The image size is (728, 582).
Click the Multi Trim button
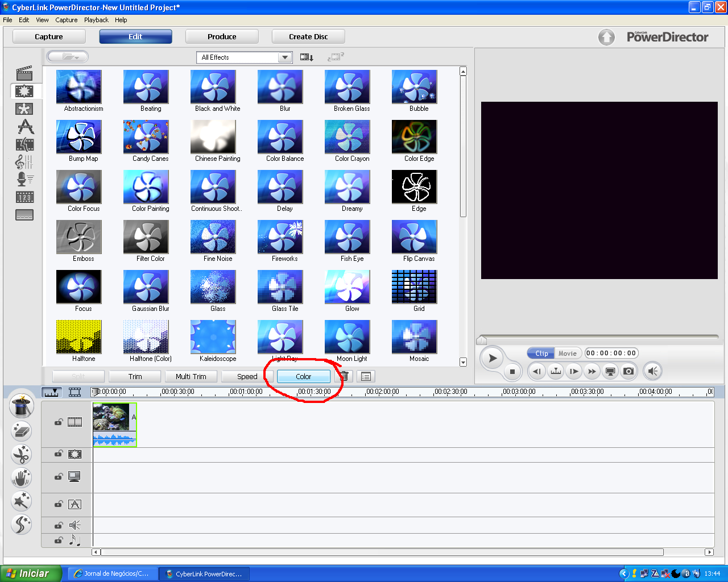coord(191,376)
